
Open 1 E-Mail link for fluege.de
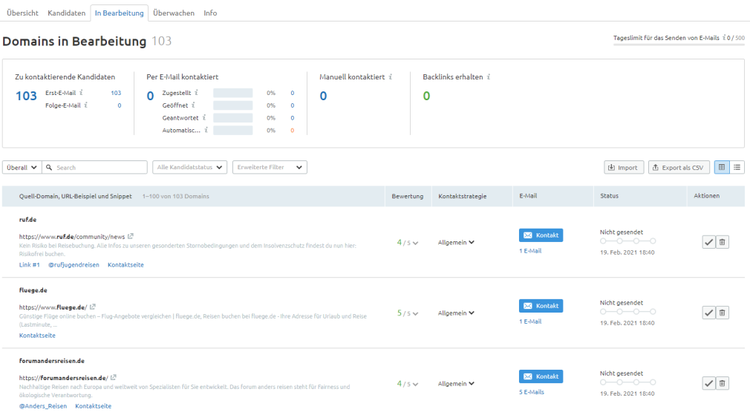tap(530, 321)
